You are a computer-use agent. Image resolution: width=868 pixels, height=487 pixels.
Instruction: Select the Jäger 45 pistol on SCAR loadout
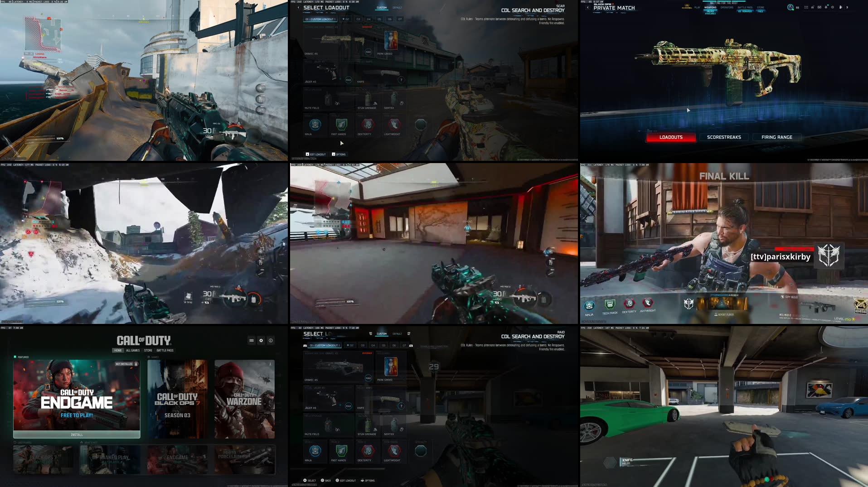click(x=328, y=72)
